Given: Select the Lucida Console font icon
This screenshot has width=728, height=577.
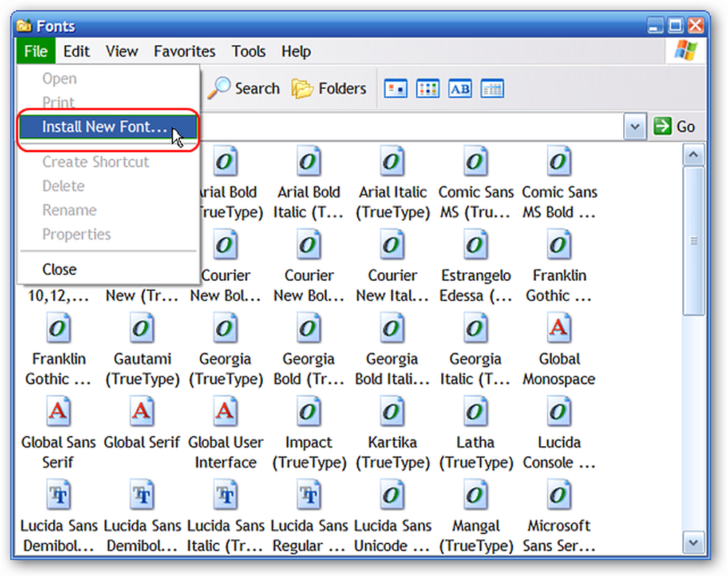Looking at the screenshot, I should pyautogui.click(x=559, y=411).
